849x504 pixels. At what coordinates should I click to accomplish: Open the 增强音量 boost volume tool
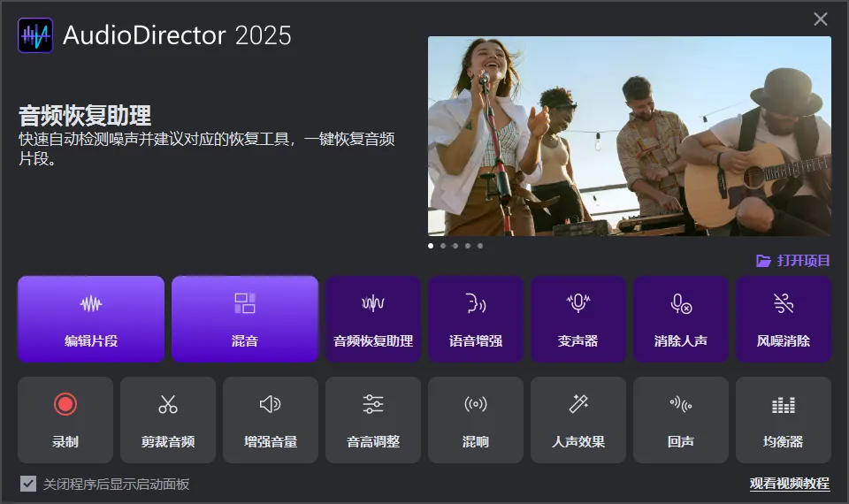pos(271,420)
